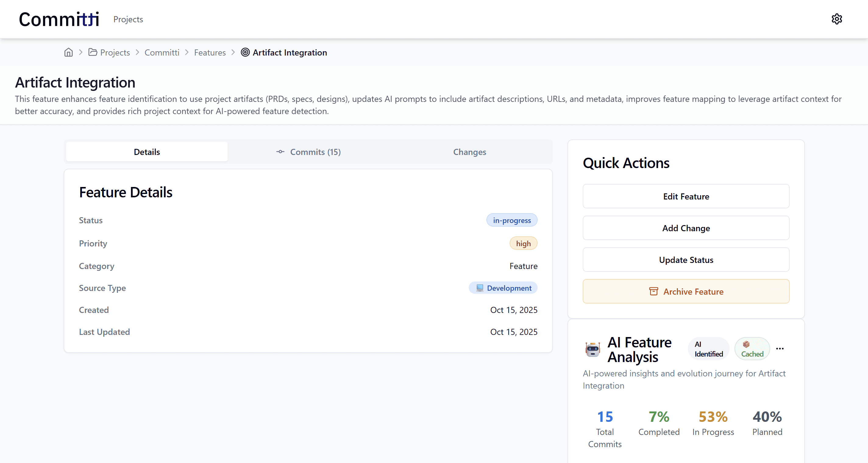Screen dimensions: 868x463
Task: Click the in-progress status badge
Action: [511, 220]
